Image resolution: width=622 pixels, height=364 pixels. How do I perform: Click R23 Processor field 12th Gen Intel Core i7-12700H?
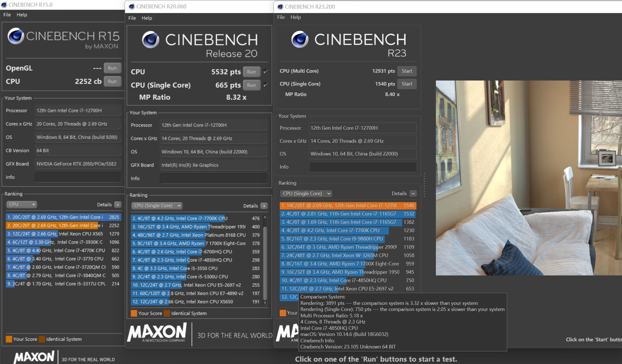363,128
